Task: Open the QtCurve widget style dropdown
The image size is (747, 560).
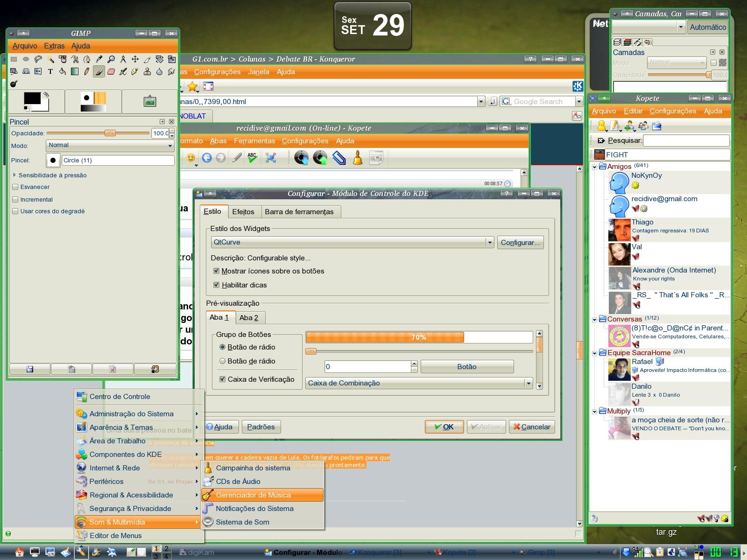Action: click(352, 242)
